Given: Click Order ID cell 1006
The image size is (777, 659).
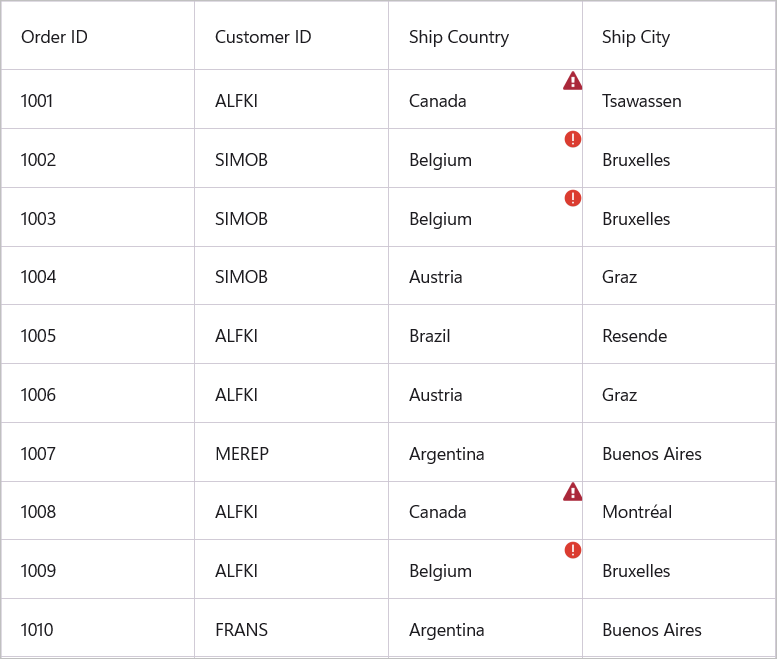Looking at the screenshot, I should 38,395.
